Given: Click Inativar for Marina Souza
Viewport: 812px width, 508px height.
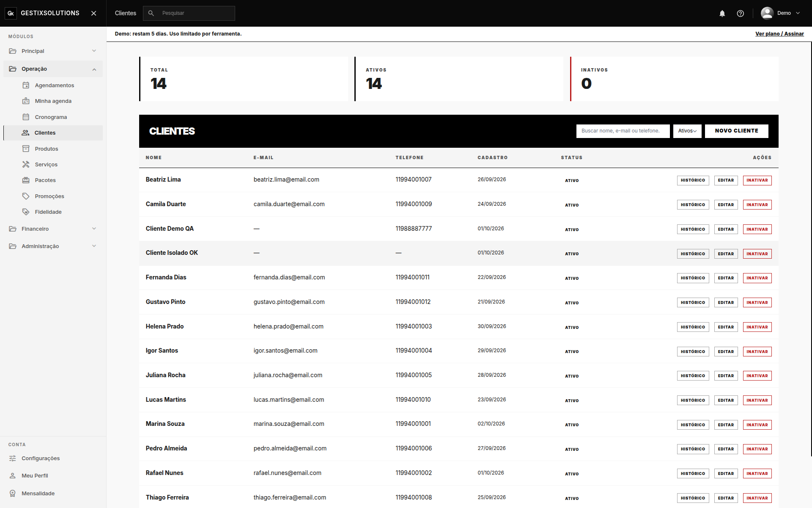Looking at the screenshot, I should click(x=757, y=425).
